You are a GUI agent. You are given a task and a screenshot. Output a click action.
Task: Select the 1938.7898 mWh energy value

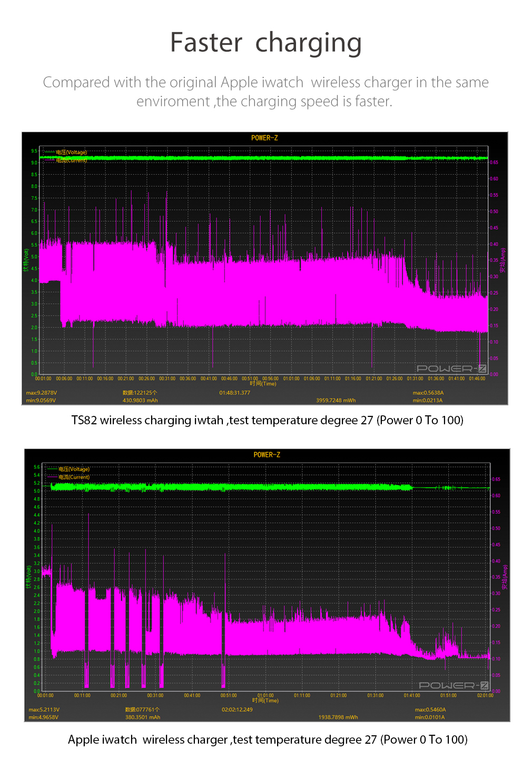[x=338, y=717]
